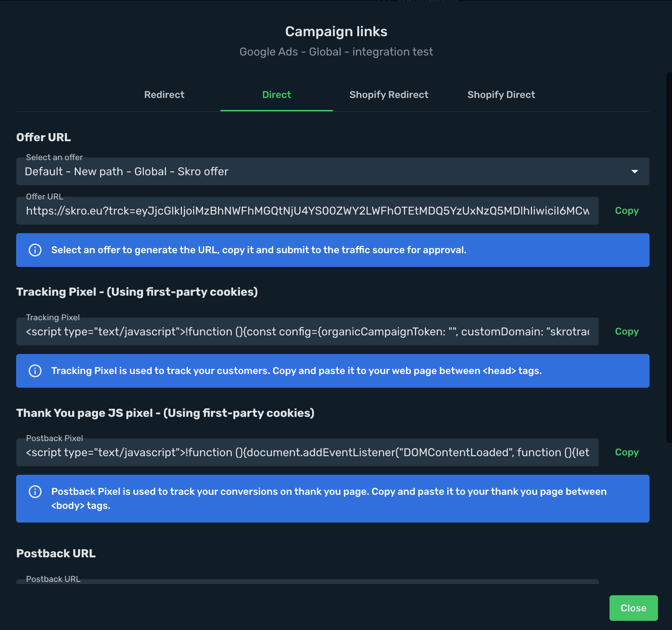Click 'Select an offer to generate the URL' message

pos(259,250)
